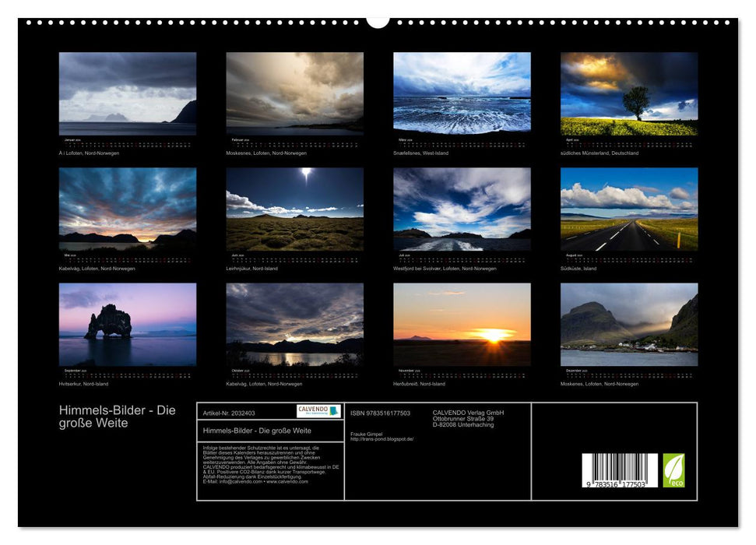Select the Moskenes December village photo

tap(629, 324)
